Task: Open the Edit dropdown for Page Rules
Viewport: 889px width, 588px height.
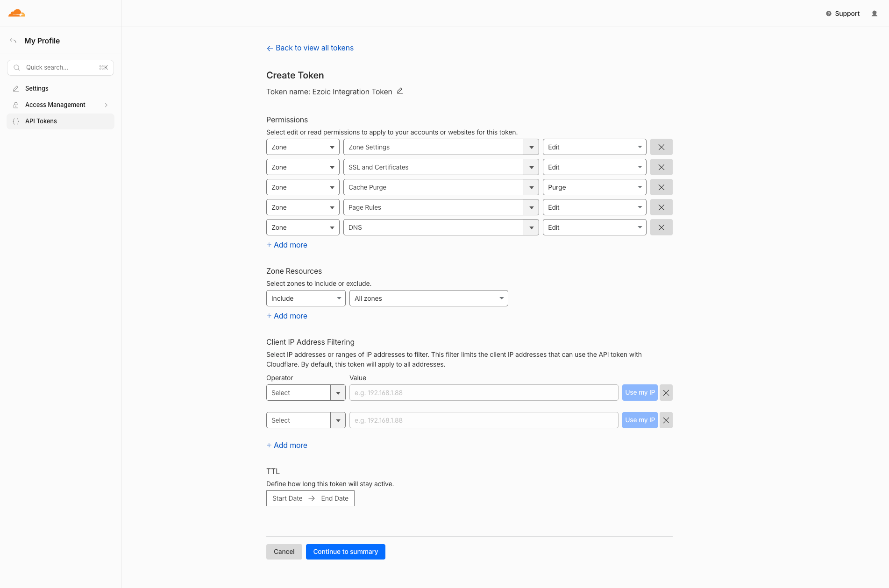Action: (594, 207)
